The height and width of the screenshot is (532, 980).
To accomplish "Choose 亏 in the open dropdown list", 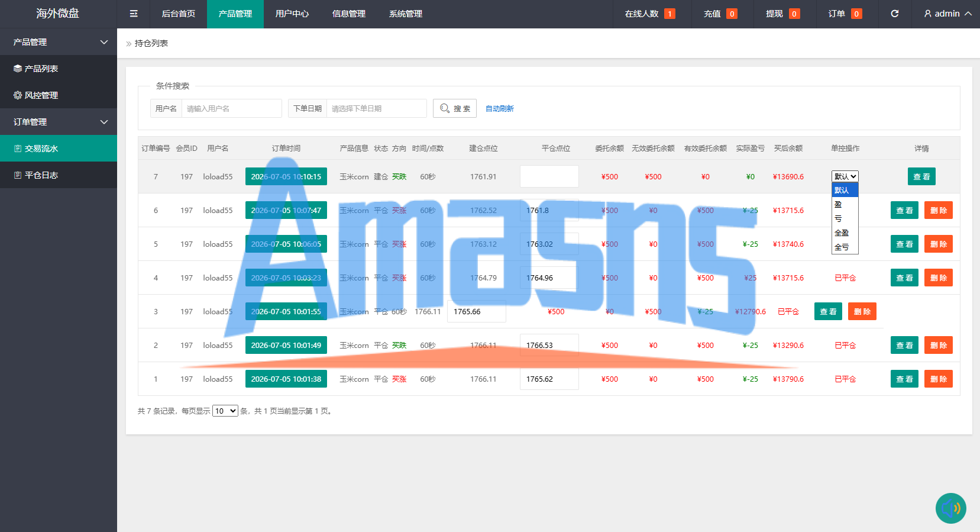I will pyautogui.click(x=845, y=218).
